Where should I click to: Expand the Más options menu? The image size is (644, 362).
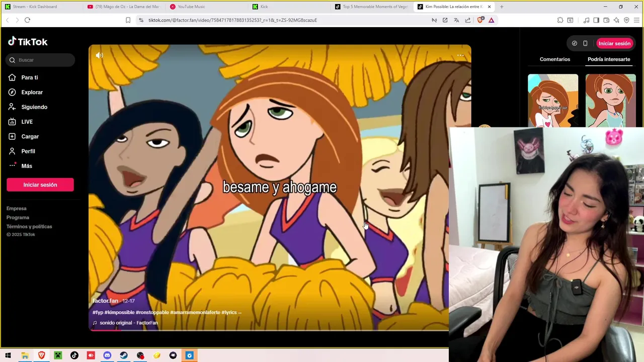pyautogui.click(x=26, y=166)
